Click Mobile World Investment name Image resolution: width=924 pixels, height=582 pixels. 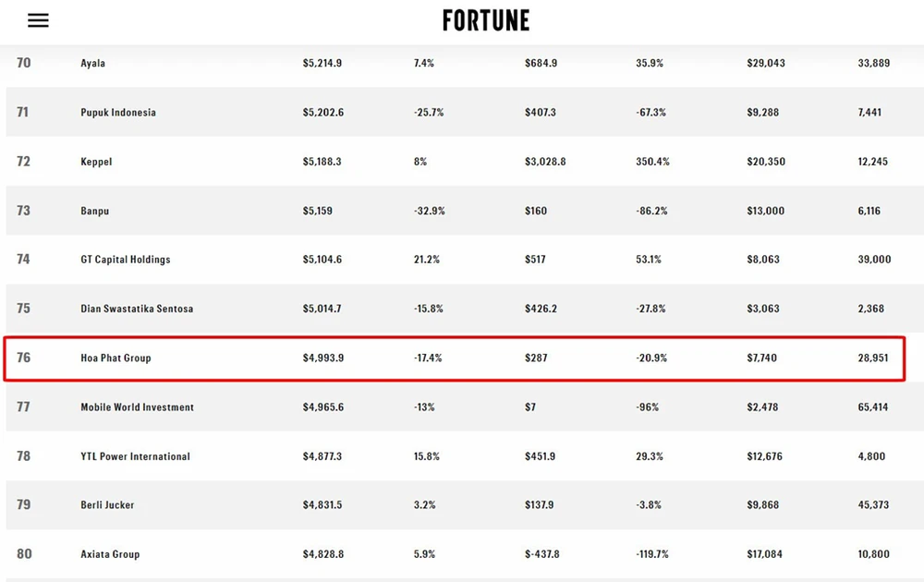(x=137, y=407)
